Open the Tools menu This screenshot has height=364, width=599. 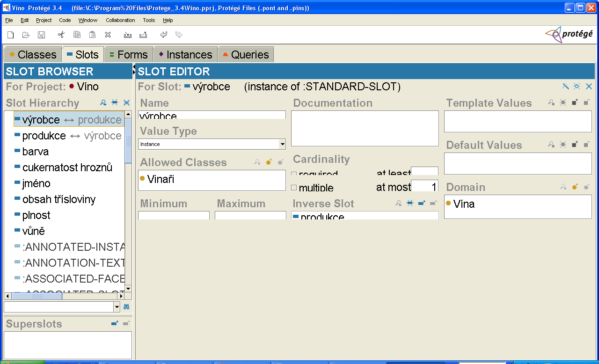click(149, 20)
